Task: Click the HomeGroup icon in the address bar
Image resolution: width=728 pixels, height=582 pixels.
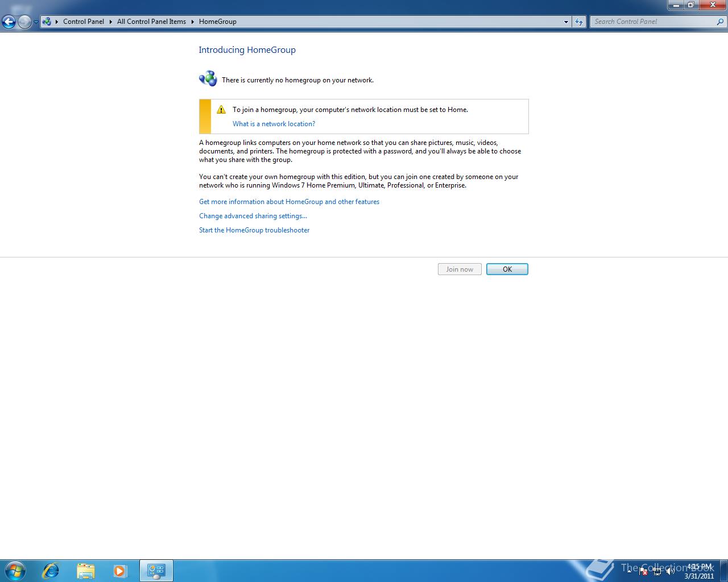Action: (47, 22)
